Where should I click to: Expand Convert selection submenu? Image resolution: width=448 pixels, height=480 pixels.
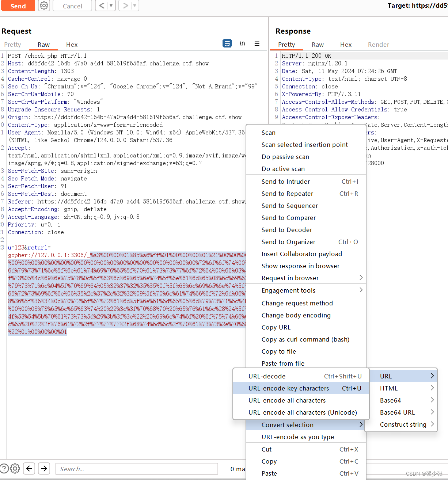(x=306, y=425)
